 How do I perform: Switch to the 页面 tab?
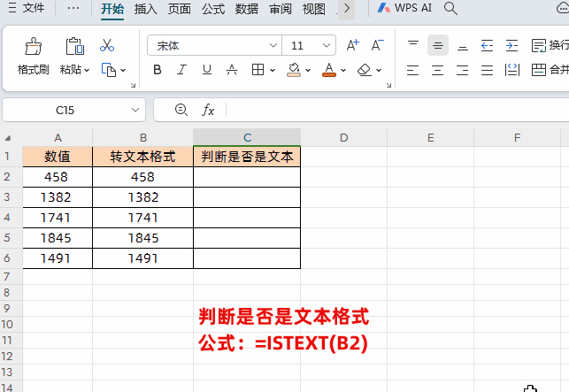pyautogui.click(x=180, y=9)
